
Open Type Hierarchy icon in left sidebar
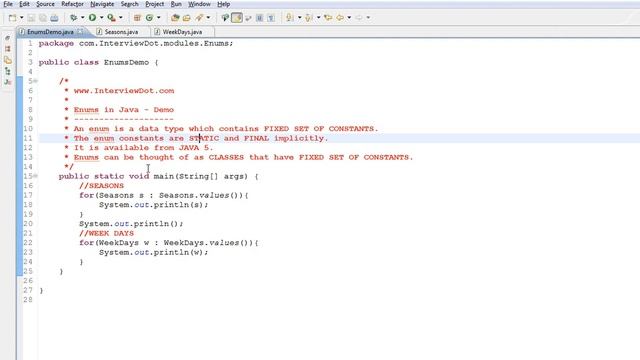tap(7, 71)
